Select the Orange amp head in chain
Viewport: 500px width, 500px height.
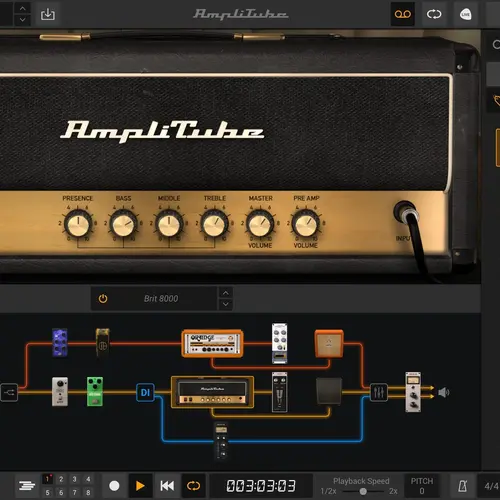pos(212,343)
